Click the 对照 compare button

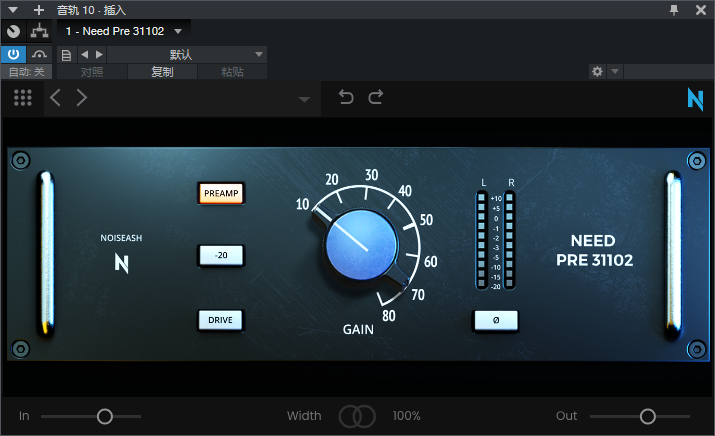[x=92, y=72]
